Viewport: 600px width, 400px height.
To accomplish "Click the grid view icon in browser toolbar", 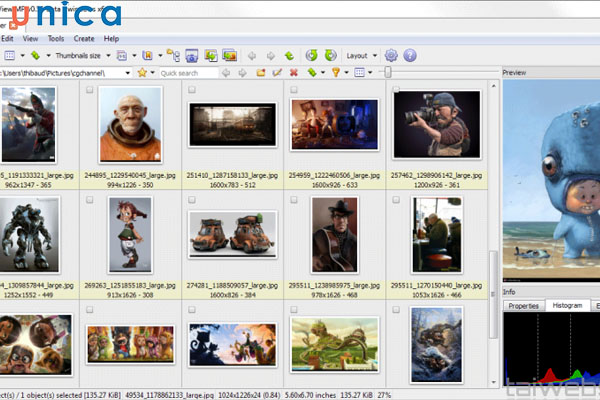I will pyautogui.click(x=359, y=72).
